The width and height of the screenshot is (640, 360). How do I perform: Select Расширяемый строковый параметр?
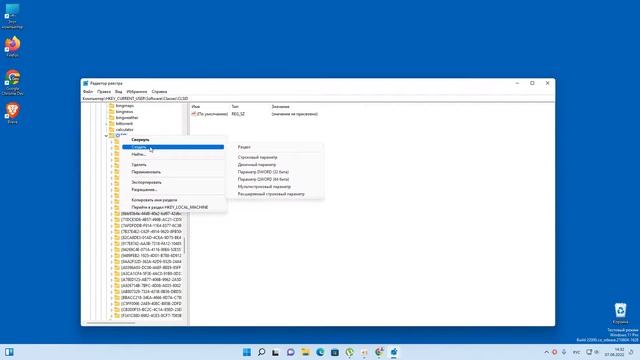275,194
